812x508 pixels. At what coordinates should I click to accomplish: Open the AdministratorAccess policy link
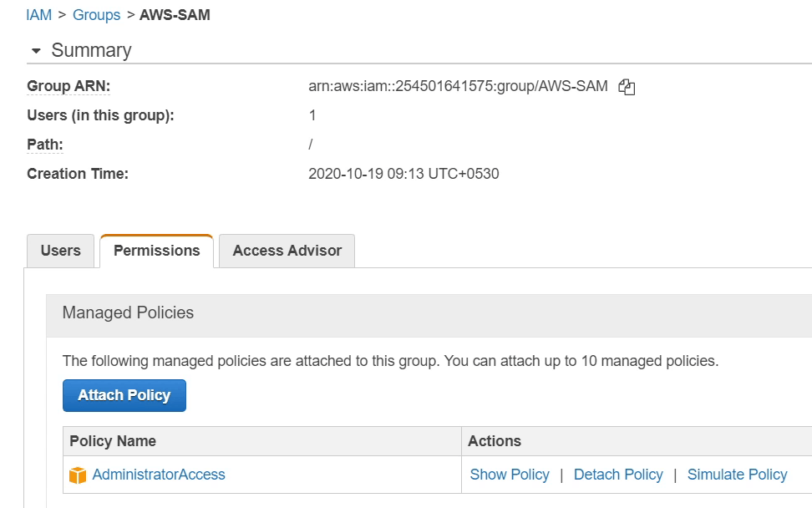pyautogui.click(x=159, y=475)
